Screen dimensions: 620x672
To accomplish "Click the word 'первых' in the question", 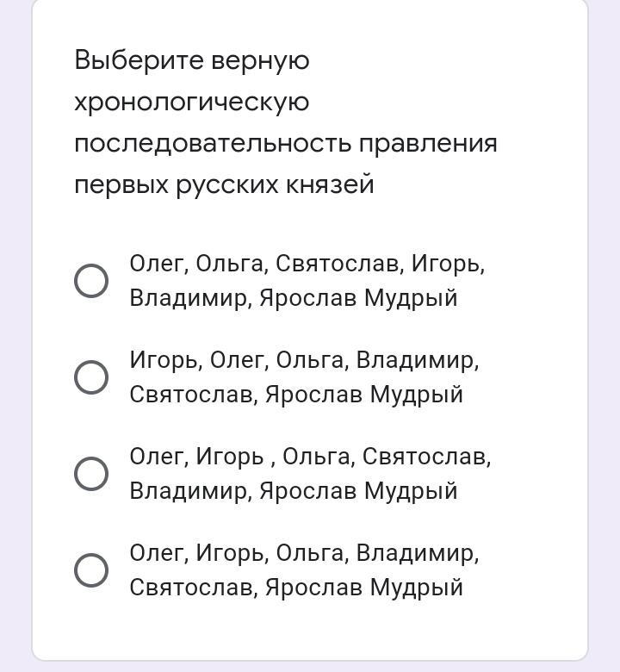I will (x=121, y=184).
